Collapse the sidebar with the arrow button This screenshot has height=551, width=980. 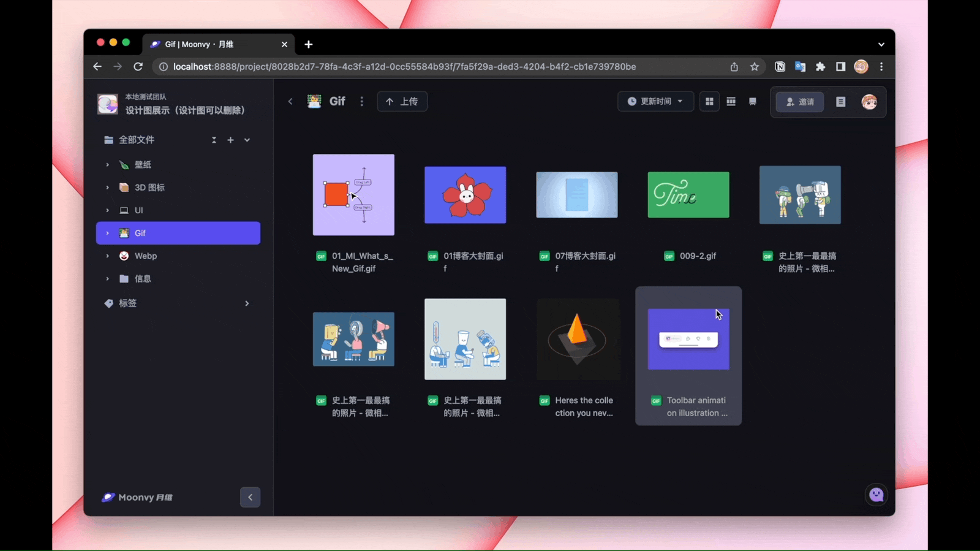coord(250,497)
